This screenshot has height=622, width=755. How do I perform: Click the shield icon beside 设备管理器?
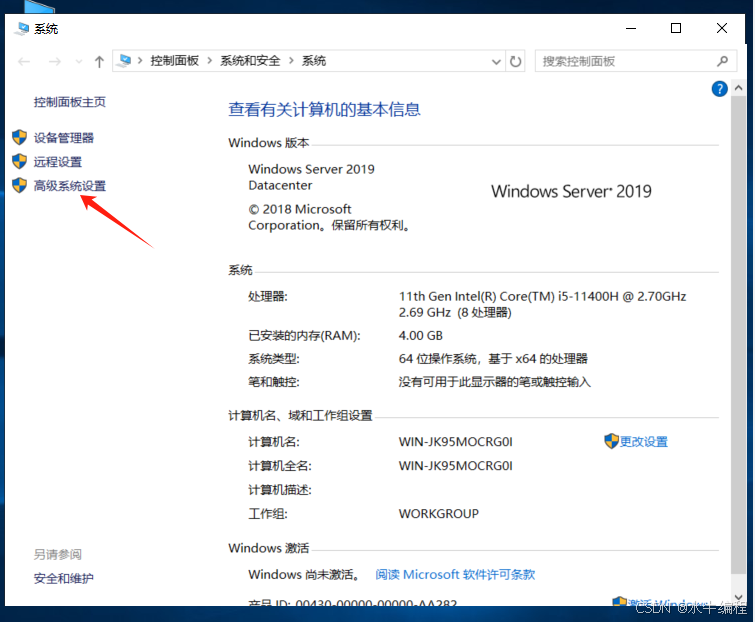click(x=19, y=137)
